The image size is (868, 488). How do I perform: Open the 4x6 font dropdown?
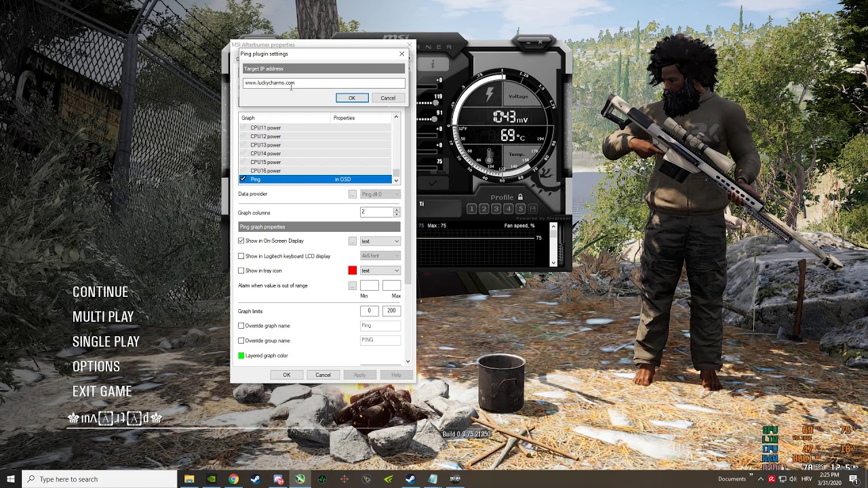(x=380, y=256)
